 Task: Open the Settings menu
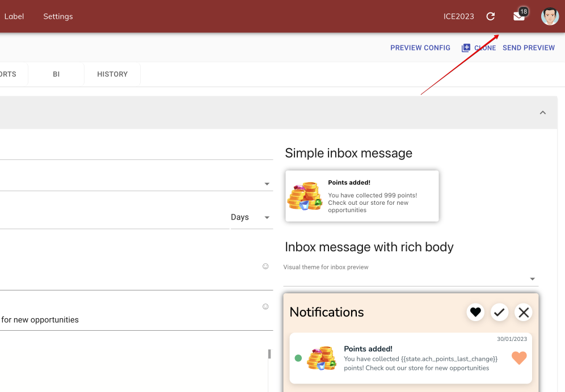tap(58, 16)
